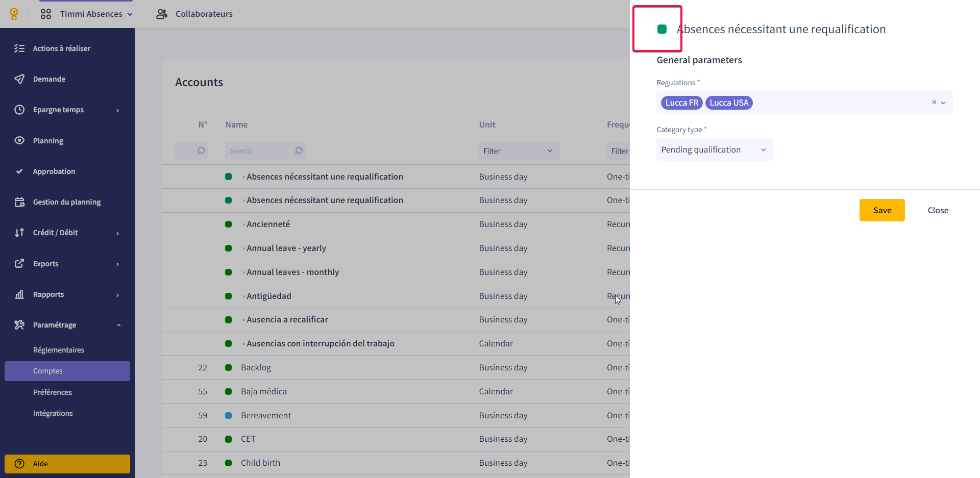980x478 pixels.
Task: Open the apps grid icon beside Timmi Absences
Action: point(46,14)
